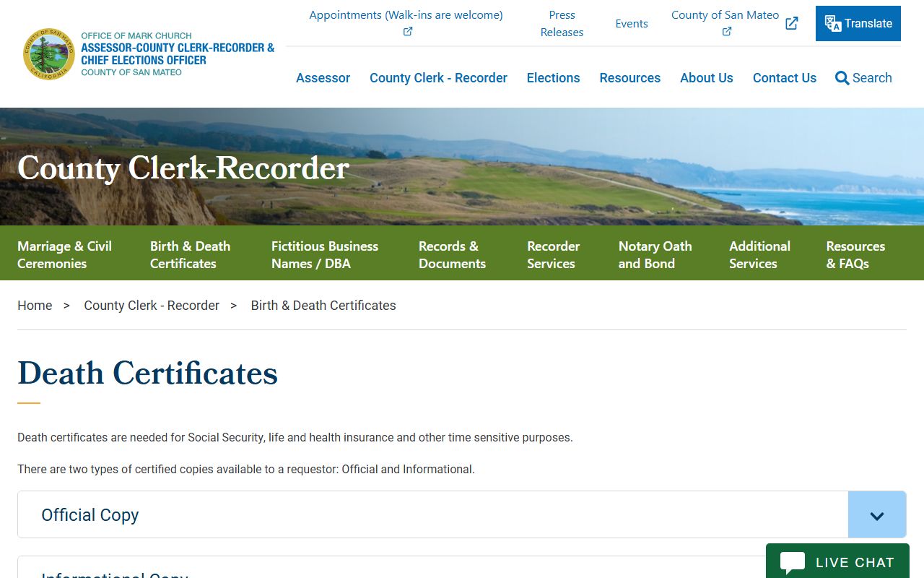Select Additional Services tab
The width and height of the screenshot is (924, 578).
click(x=759, y=254)
